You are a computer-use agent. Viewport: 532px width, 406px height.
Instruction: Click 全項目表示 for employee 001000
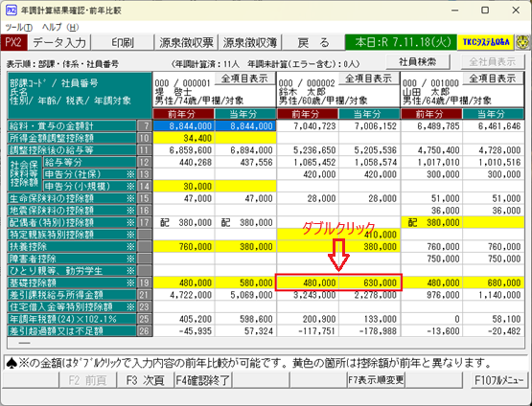click(493, 79)
